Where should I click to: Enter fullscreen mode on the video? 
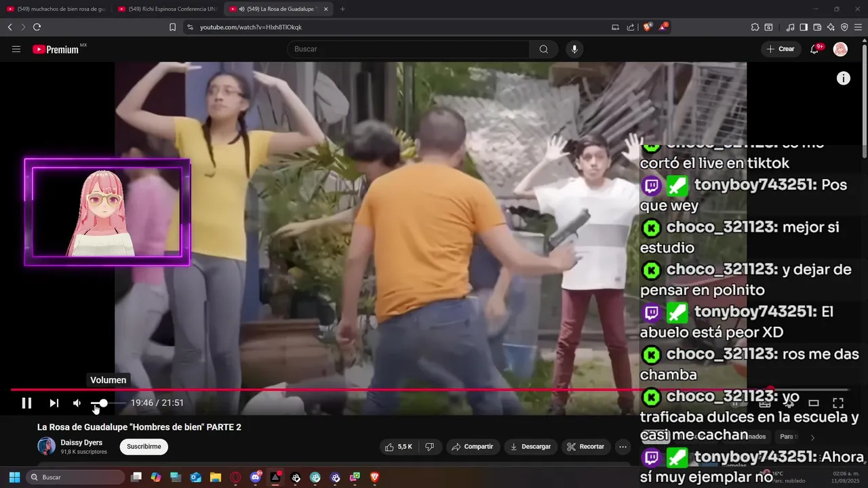838,403
